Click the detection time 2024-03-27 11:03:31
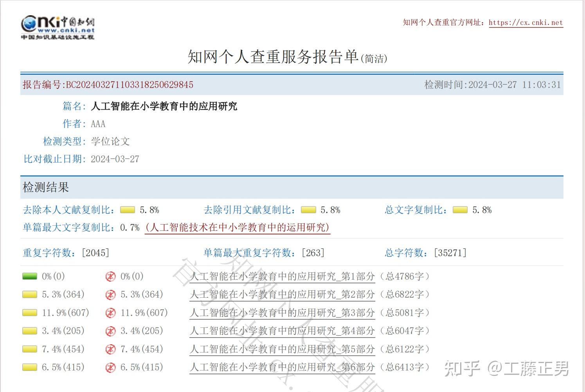This screenshot has height=392, width=585. tap(515, 85)
